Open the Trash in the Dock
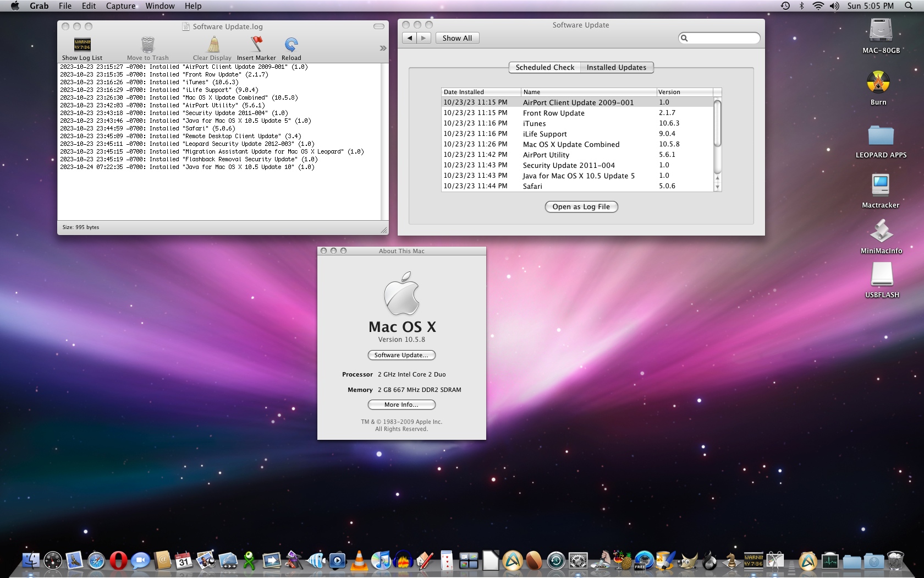Viewport: 924px width, 578px height. [x=895, y=560]
